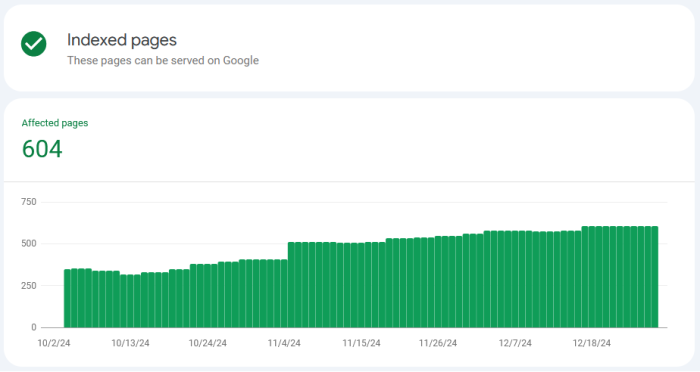This screenshot has height=372, width=700.
Task: Click the last bar in the chart
Action: coord(655,277)
